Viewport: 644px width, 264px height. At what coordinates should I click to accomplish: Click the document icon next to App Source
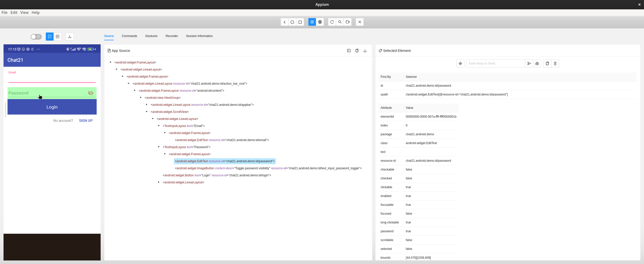[109, 51]
